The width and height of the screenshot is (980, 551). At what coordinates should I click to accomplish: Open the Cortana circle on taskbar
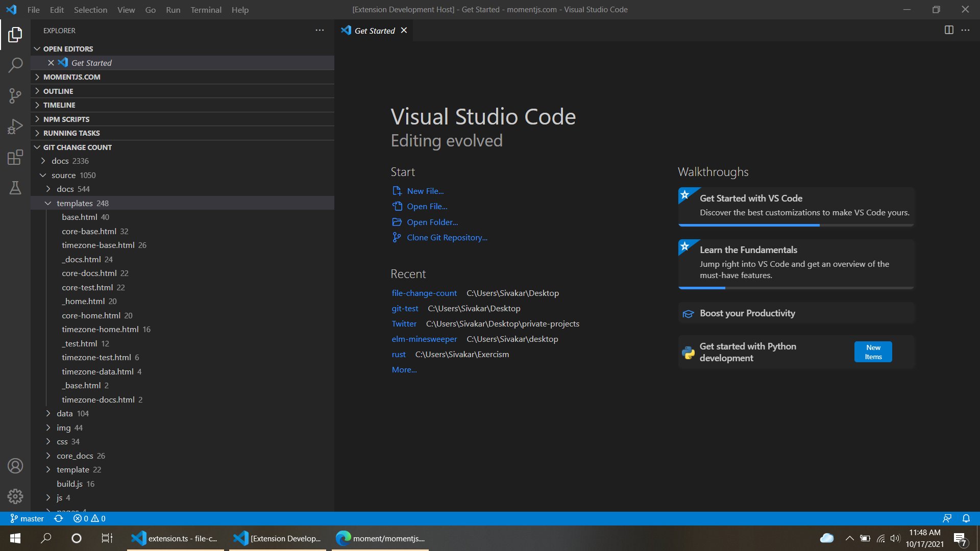pos(77,538)
